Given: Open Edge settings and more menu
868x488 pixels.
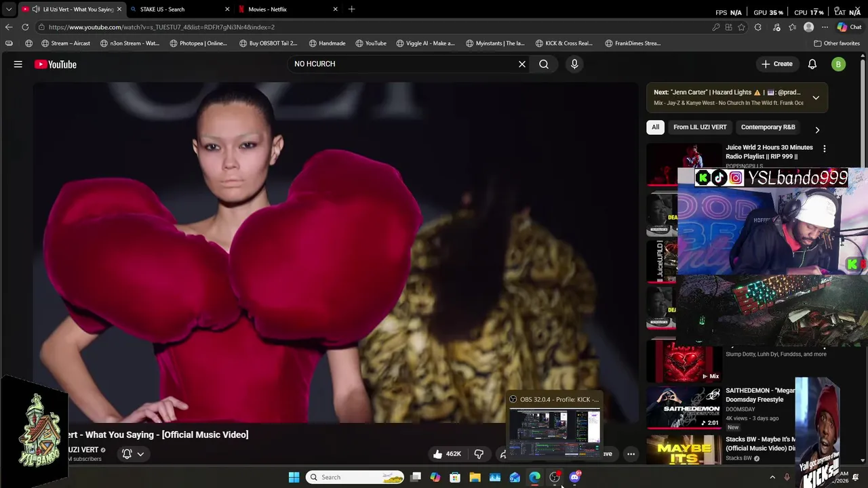Looking at the screenshot, I should (x=825, y=27).
